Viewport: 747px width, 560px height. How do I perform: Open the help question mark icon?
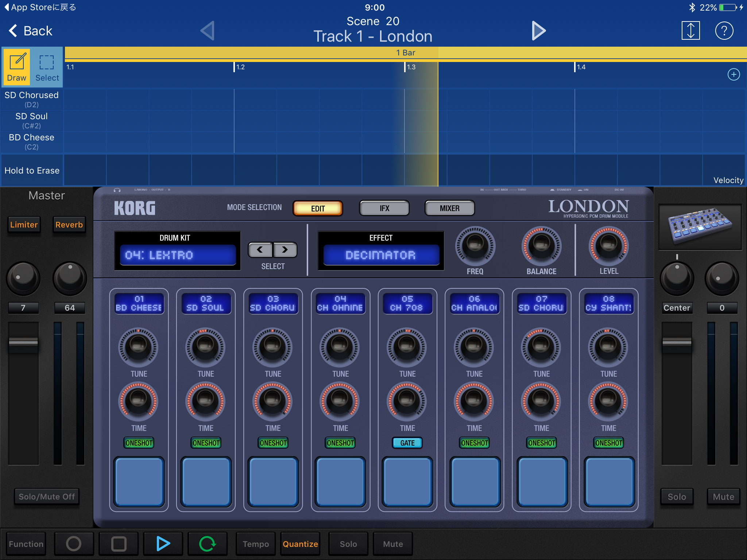point(724,31)
